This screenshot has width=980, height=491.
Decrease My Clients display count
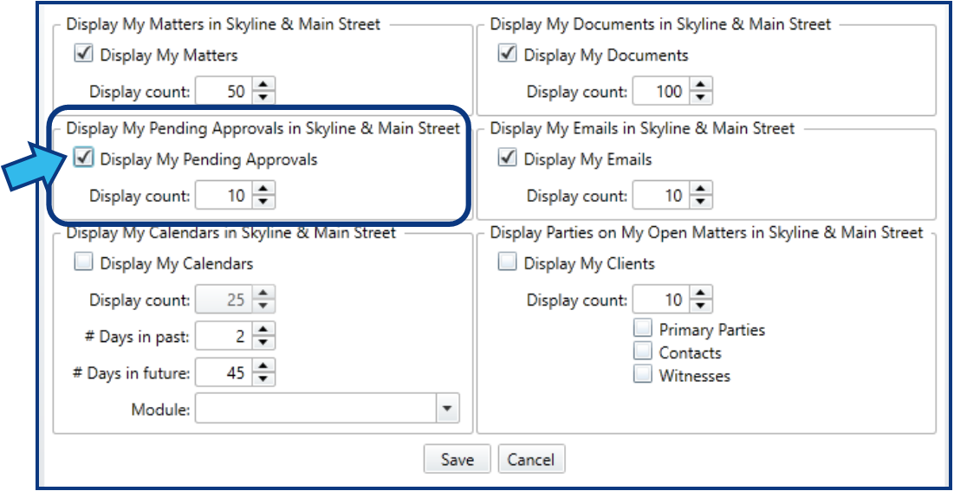[701, 306]
